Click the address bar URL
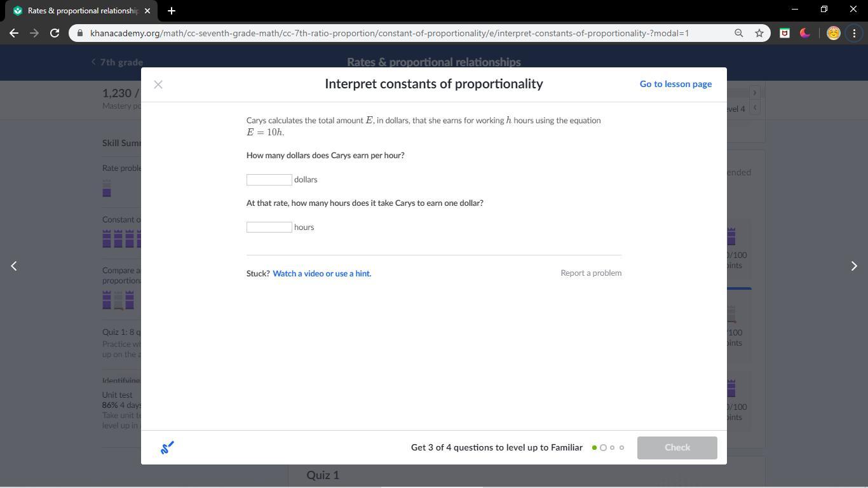This screenshot has width=868, height=488. tap(389, 33)
